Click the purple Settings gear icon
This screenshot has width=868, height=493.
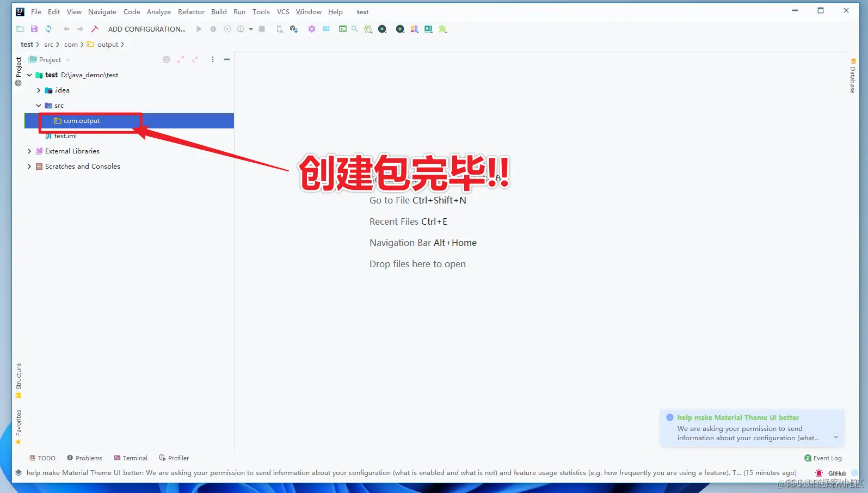pos(312,29)
